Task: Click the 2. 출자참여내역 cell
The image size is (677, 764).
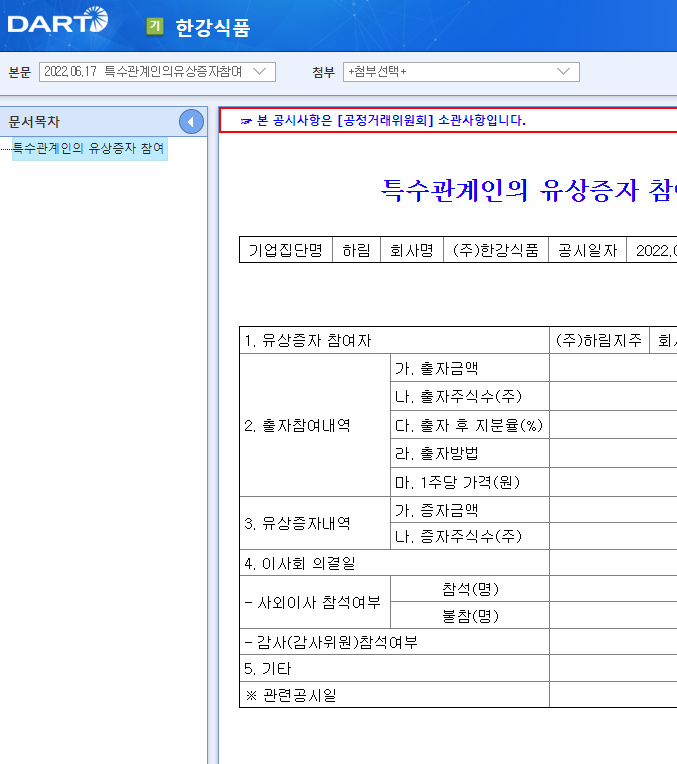Action: click(315, 425)
